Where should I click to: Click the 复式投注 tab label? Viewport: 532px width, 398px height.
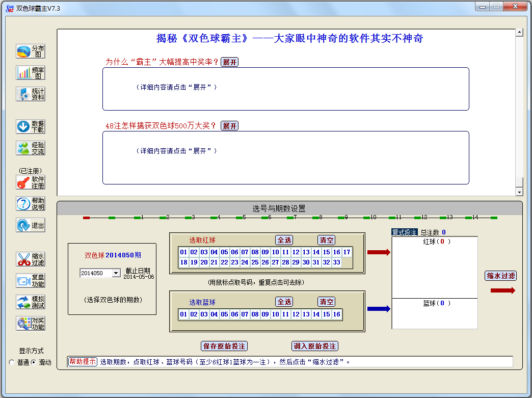point(404,232)
